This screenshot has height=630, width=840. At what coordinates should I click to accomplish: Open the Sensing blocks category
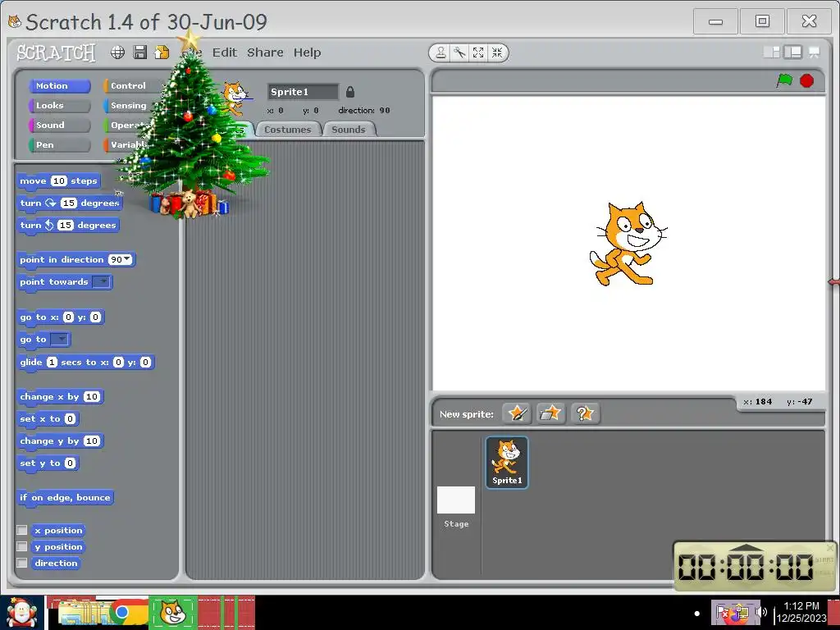(130, 106)
